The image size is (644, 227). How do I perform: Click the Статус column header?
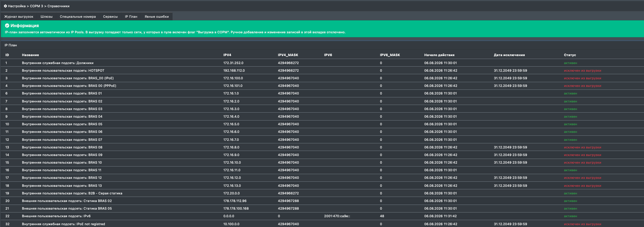(570, 55)
